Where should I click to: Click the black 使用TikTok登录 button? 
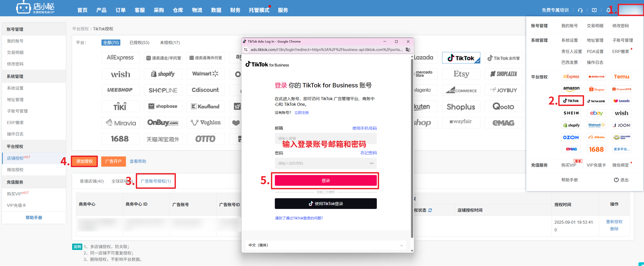pyautogui.click(x=326, y=204)
